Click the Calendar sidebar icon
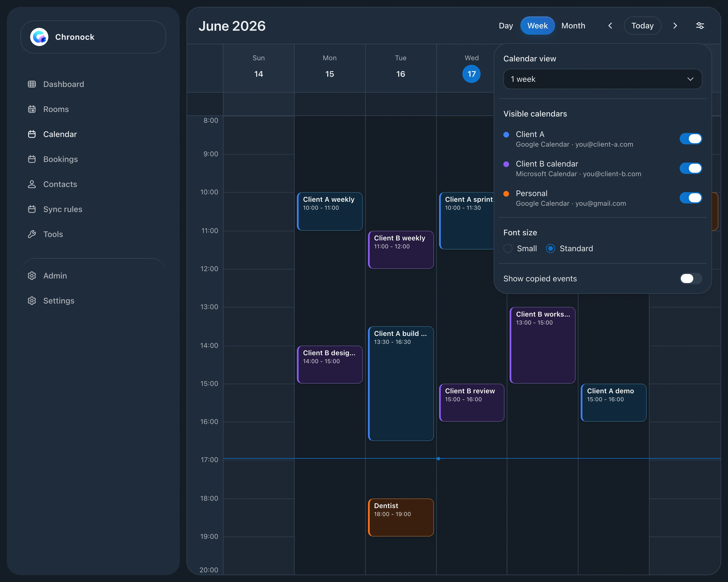Image resolution: width=728 pixels, height=582 pixels. click(32, 134)
